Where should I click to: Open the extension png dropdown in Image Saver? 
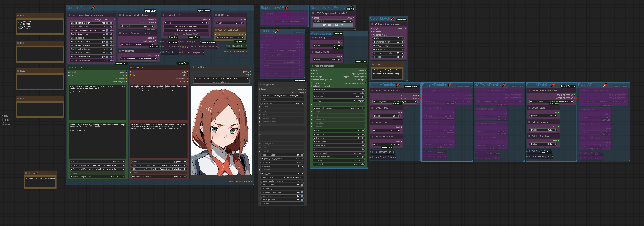tap(282, 103)
